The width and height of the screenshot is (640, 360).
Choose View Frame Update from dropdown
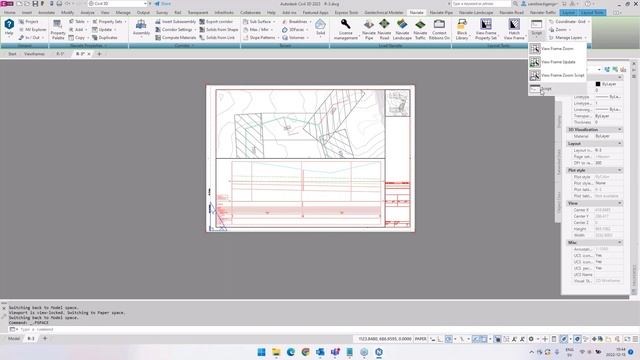[x=557, y=62]
